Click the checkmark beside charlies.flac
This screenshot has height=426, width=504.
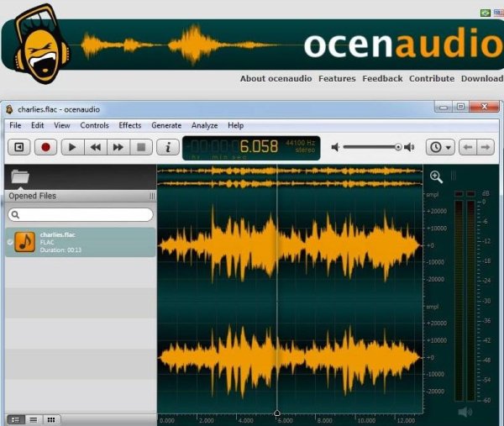pos(9,242)
